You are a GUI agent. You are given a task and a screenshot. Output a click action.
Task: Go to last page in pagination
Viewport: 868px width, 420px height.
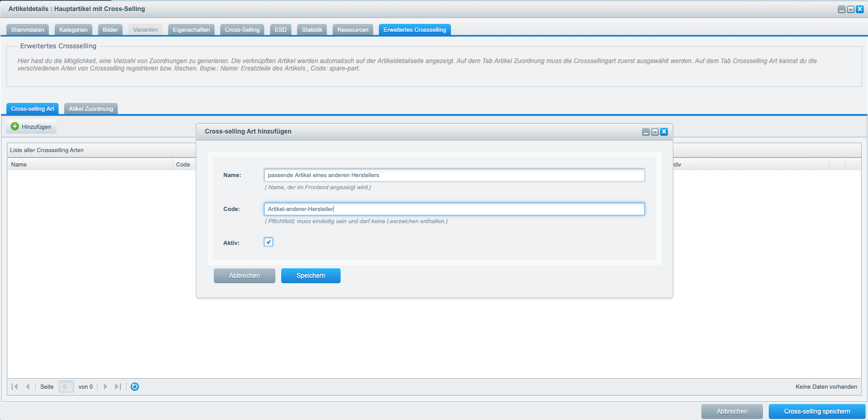(118, 387)
